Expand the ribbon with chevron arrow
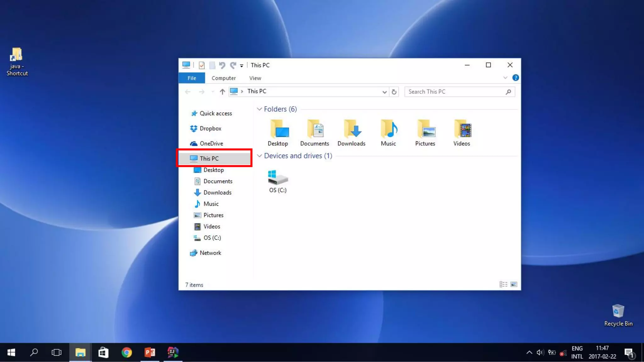 click(505, 78)
